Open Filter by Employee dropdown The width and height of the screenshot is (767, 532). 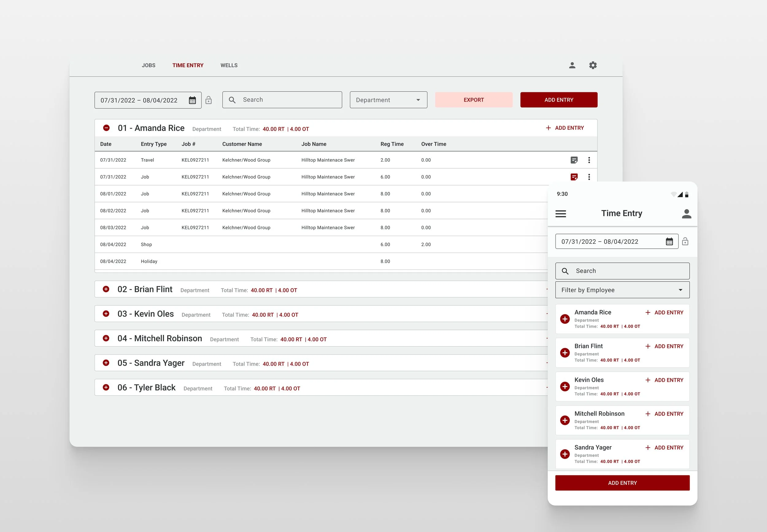(622, 290)
